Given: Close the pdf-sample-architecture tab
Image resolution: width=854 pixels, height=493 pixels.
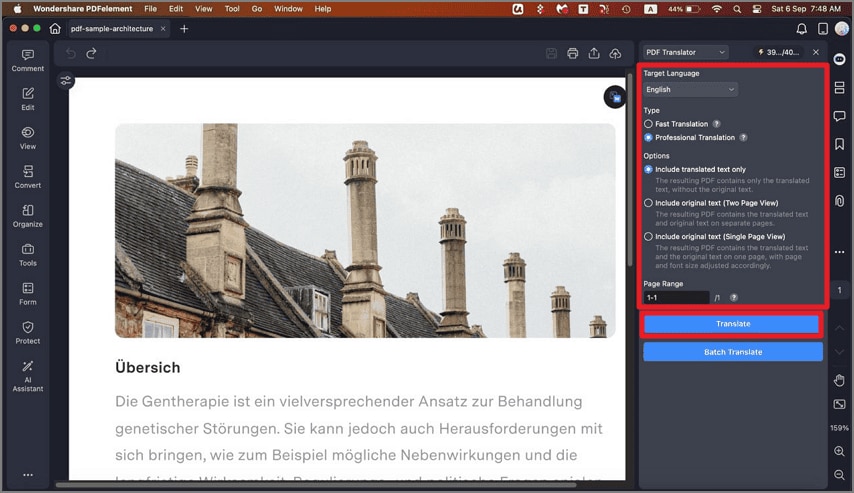Looking at the screenshot, I should [163, 29].
